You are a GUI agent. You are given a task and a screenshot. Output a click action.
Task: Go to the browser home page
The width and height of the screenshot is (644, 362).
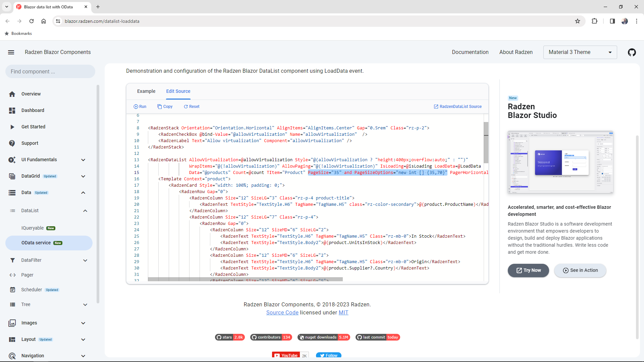(44, 21)
